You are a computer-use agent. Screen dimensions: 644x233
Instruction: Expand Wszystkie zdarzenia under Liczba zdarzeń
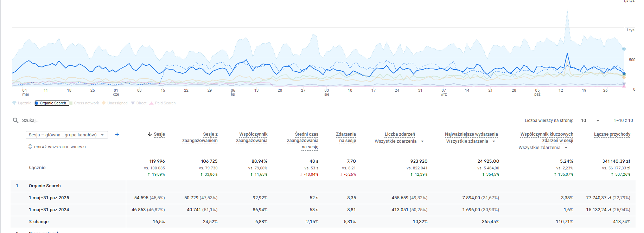[x=422, y=141]
